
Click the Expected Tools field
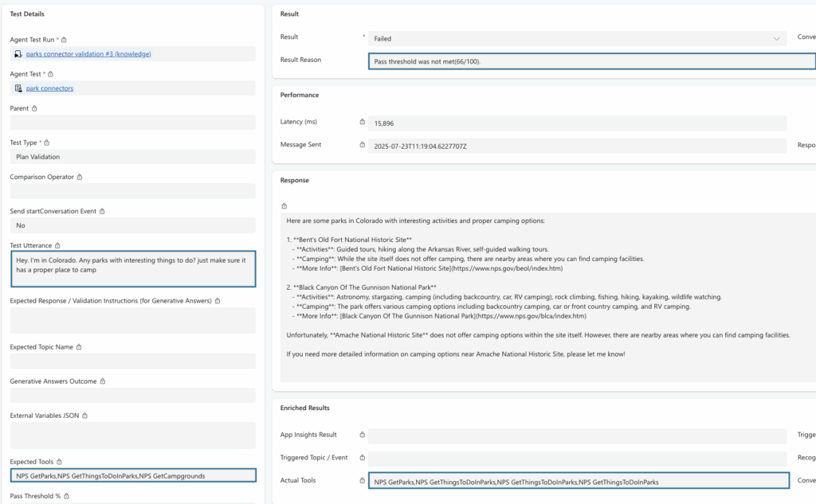click(x=132, y=476)
